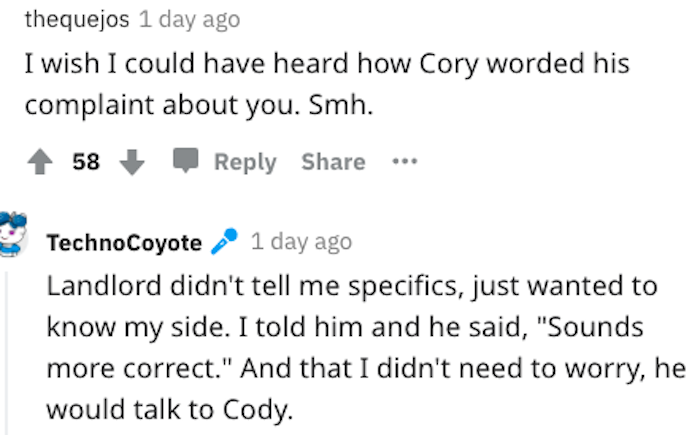Click the vote score 58
The width and height of the screenshot is (700, 435).
[86, 162]
